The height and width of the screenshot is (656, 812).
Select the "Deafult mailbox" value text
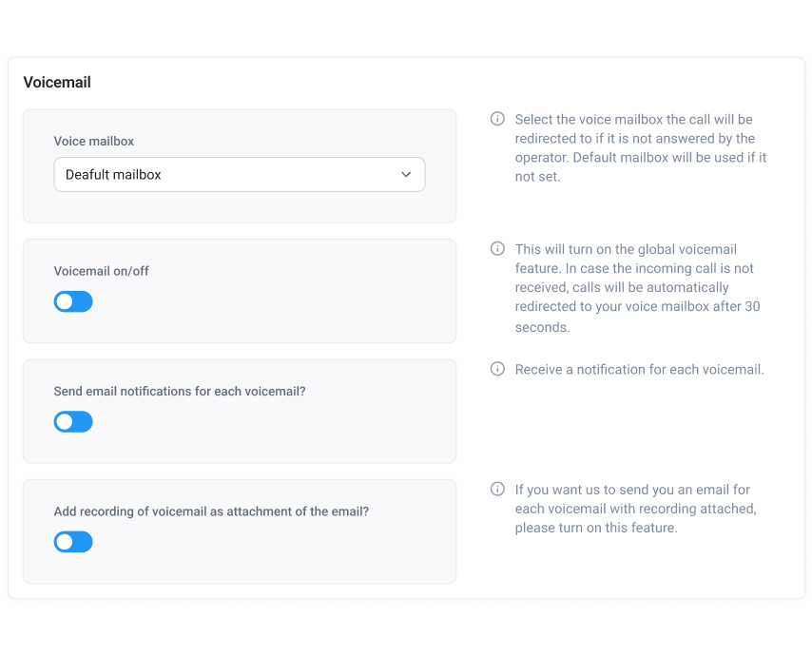pyautogui.click(x=113, y=175)
